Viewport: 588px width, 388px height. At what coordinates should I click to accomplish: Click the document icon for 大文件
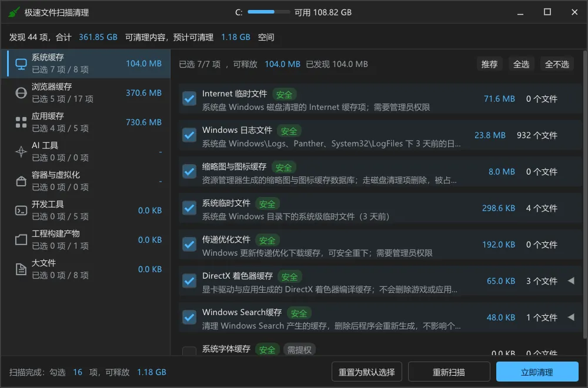pyautogui.click(x=21, y=269)
